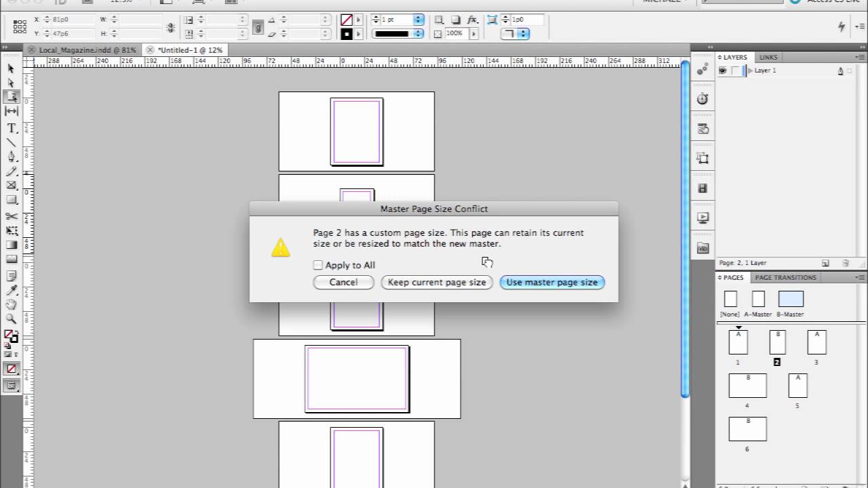Select the Hand tool
The image size is (868, 488).
coord(11,304)
